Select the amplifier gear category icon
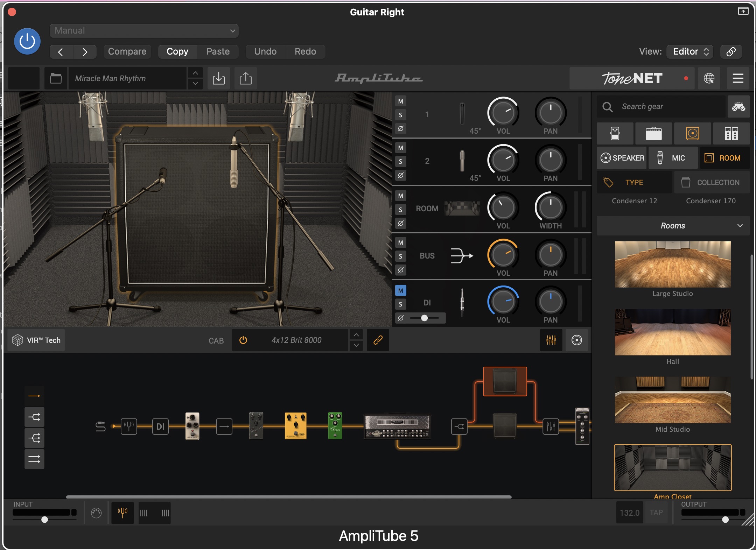The height and width of the screenshot is (550, 756). click(x=654, y=134)
